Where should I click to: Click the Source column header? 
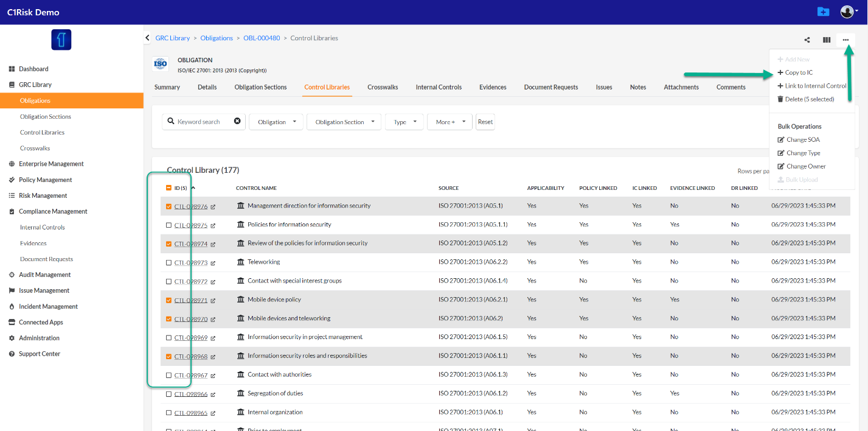[x=449, y=188]
